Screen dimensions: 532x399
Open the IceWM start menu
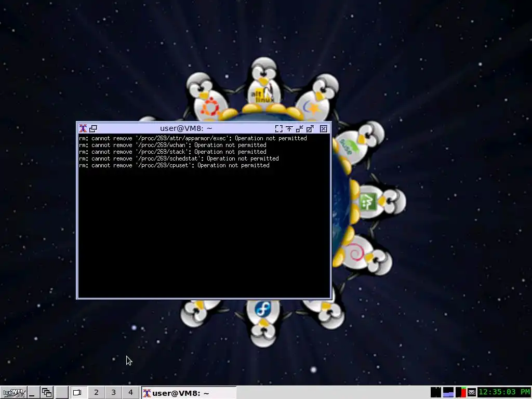(14, 393)
